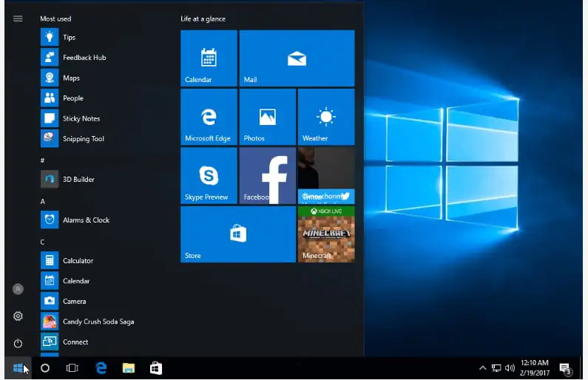Open Snipping Tool from Most used
588x380 pixels.
tap(83, 138)
